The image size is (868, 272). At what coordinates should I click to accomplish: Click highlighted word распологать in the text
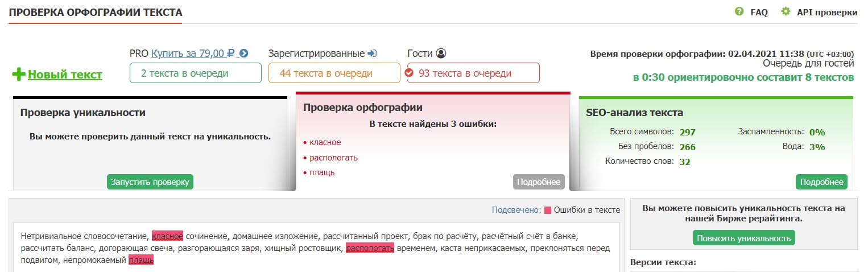tap(370, 248)
